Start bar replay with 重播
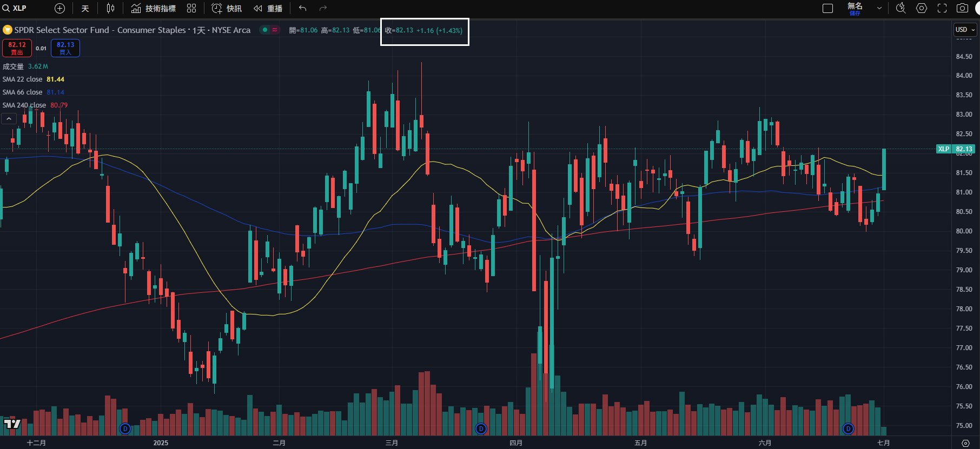 click(268, 8)
